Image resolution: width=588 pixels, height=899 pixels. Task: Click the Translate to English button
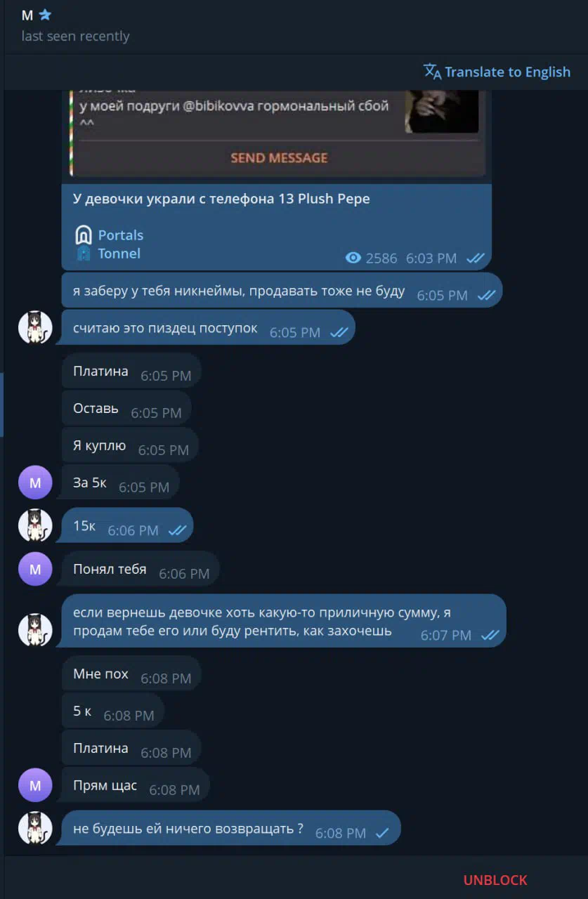coord(497,72)
